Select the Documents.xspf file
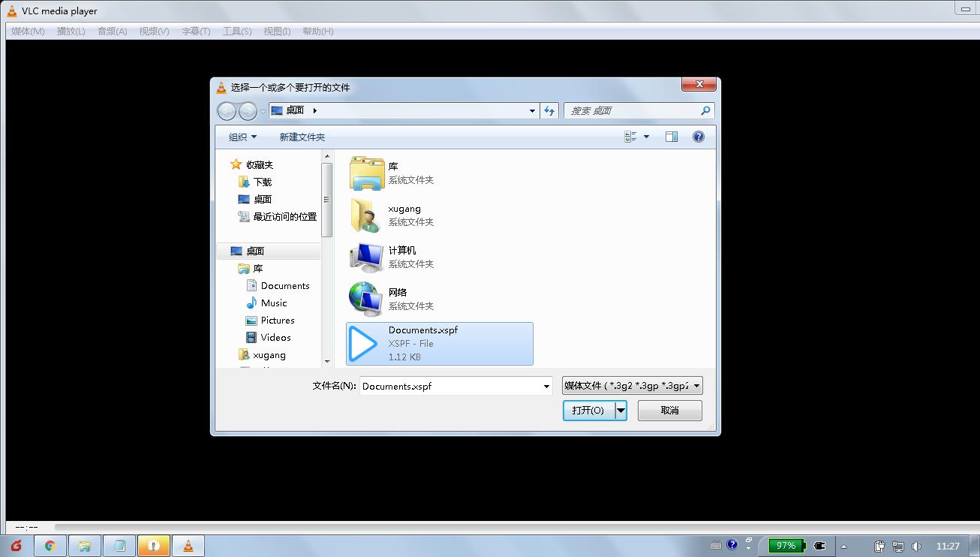 [x=439, y=344]
